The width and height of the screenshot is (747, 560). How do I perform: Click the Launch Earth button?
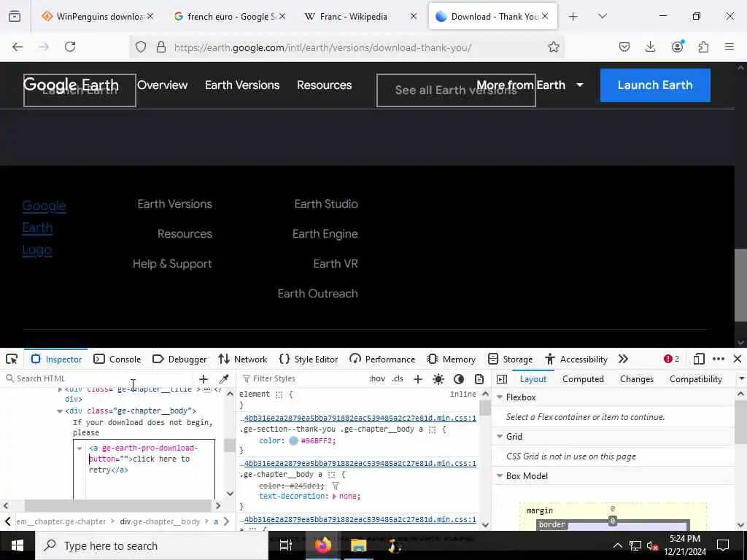click(x=655, y=85)
